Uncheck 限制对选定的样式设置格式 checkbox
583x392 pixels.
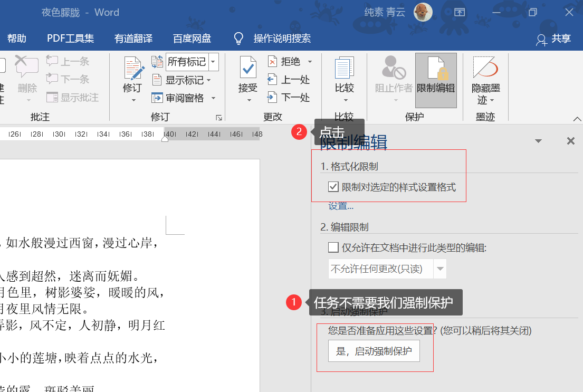tap(333, 187)
